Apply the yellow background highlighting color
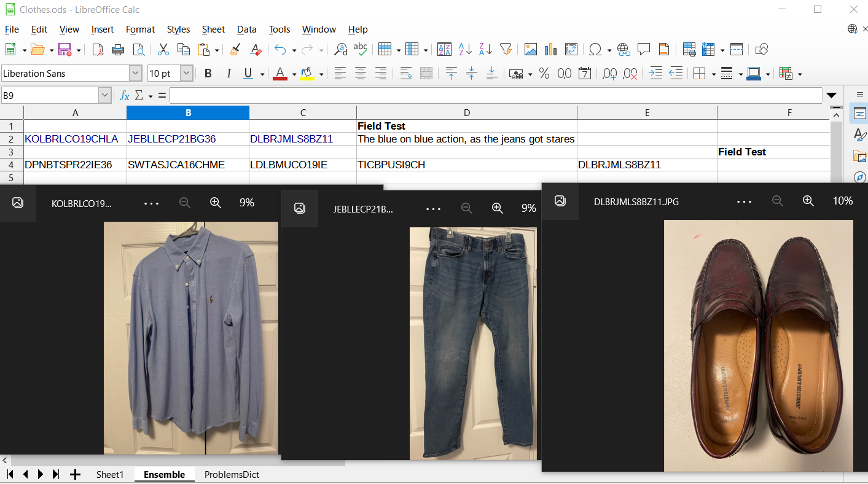 (307, 74)
